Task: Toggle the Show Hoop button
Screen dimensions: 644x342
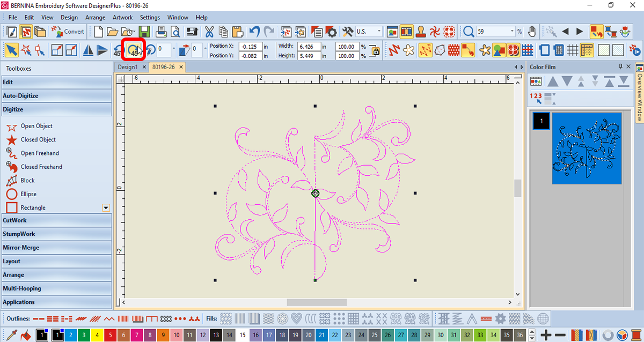Action: [544, 50]
